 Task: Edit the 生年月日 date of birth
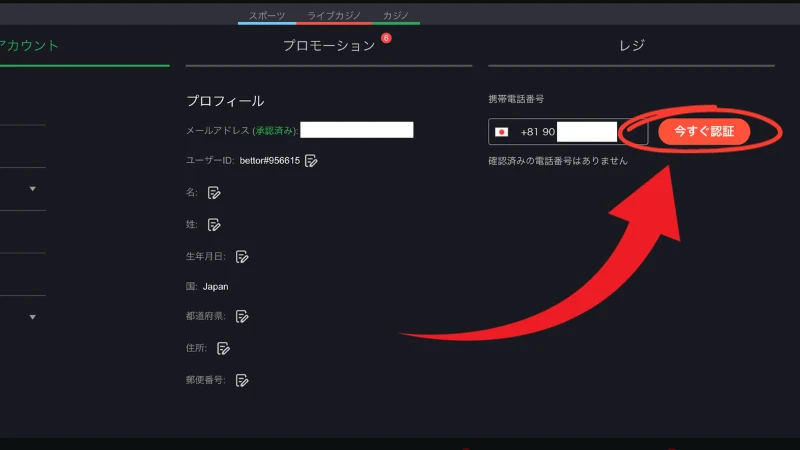point(242,257)
